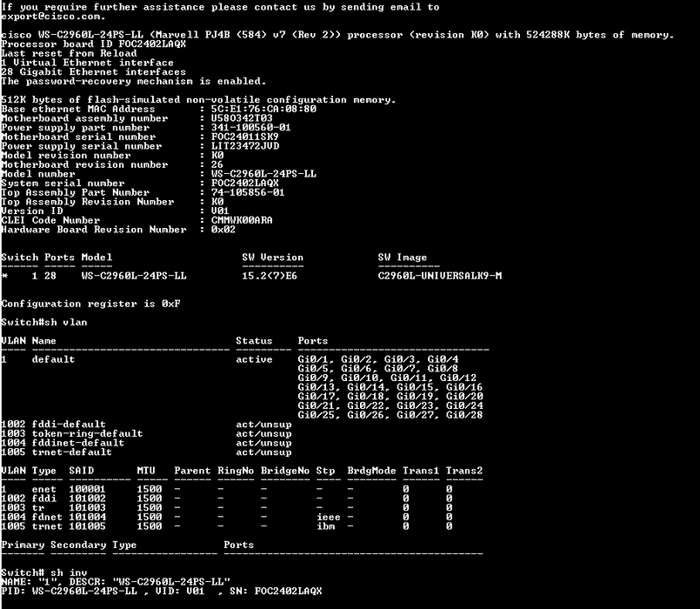Select motherboard revision number value 26
This screenshot has height=609, width=700.
click(x=217, y=165)
